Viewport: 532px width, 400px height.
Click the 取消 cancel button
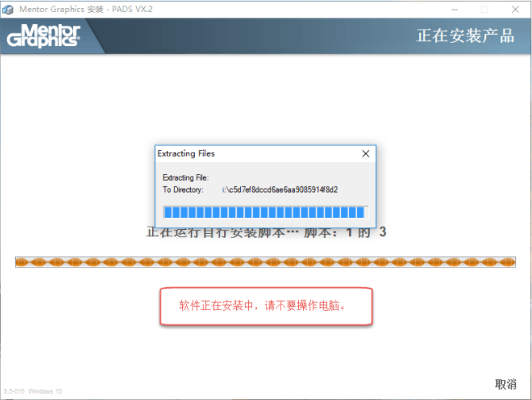[506, 384]
